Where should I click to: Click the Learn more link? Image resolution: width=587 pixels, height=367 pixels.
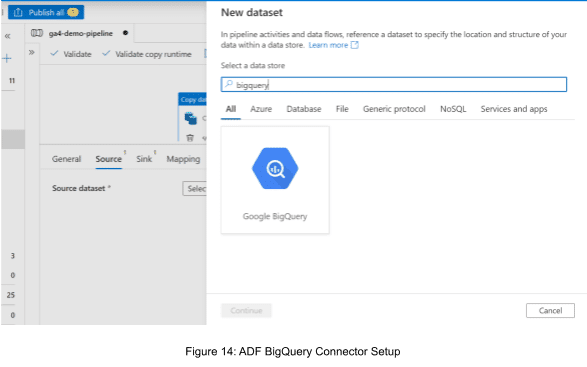coord(328,45)
